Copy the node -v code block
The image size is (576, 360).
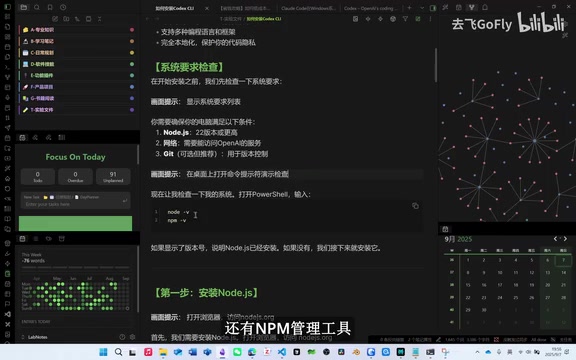point(415,206)
